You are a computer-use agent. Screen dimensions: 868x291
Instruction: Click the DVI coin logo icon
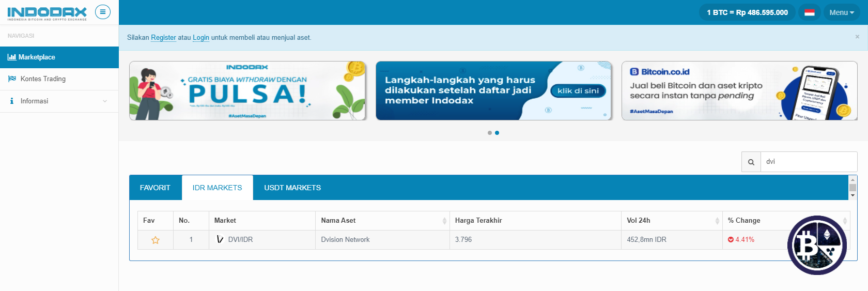pos(220,239)
